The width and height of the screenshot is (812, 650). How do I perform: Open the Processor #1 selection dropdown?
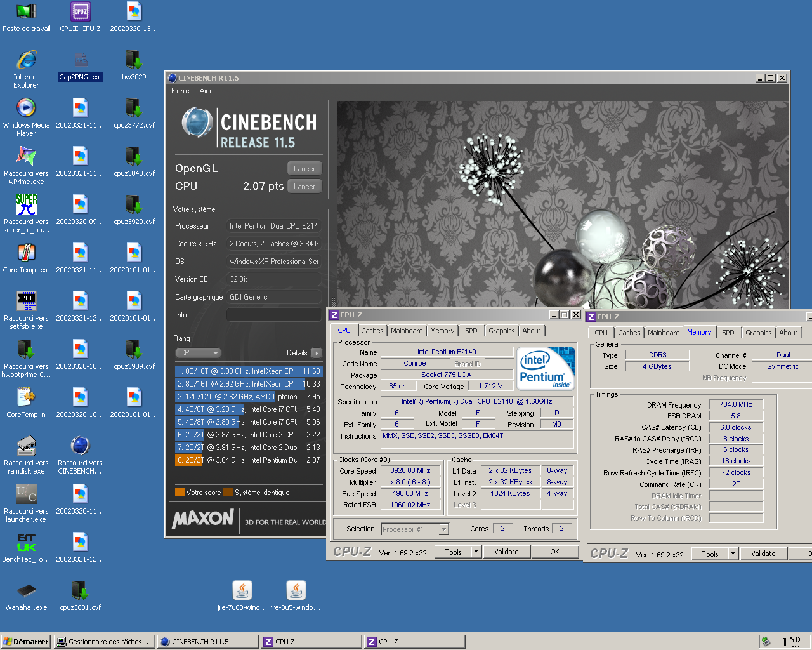pyautogui.click(x=415, y=529)
